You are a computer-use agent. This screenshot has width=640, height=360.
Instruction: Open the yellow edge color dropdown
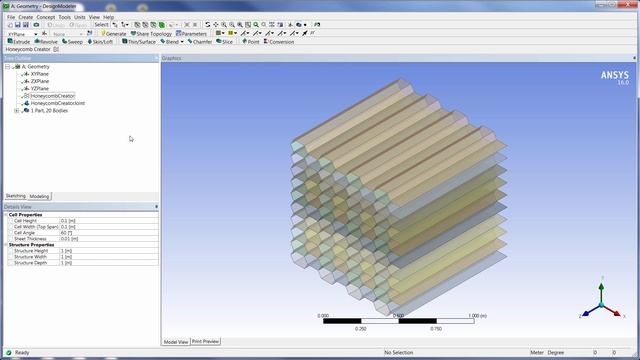[236, 33]
